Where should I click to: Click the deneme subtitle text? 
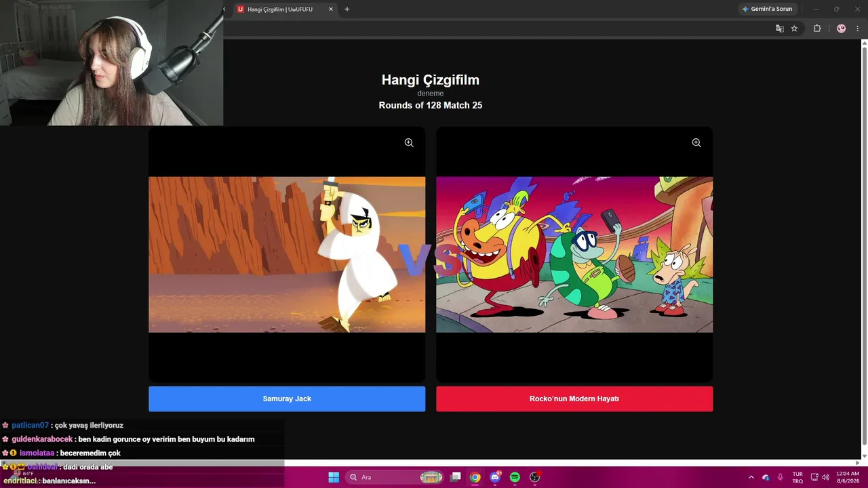[431, 94]
